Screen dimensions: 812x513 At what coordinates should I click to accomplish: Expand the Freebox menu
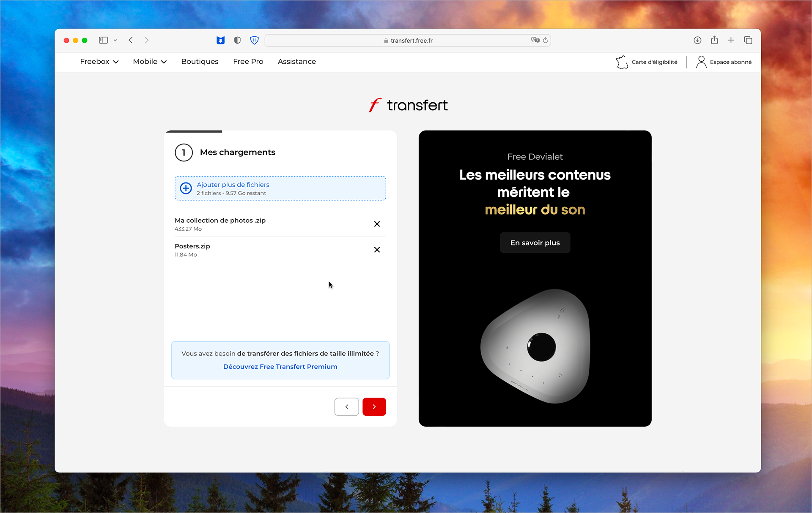(x=99, y=62)
